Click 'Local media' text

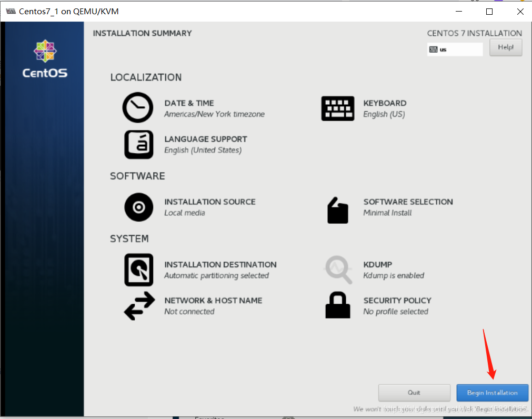tap(185, 213)
